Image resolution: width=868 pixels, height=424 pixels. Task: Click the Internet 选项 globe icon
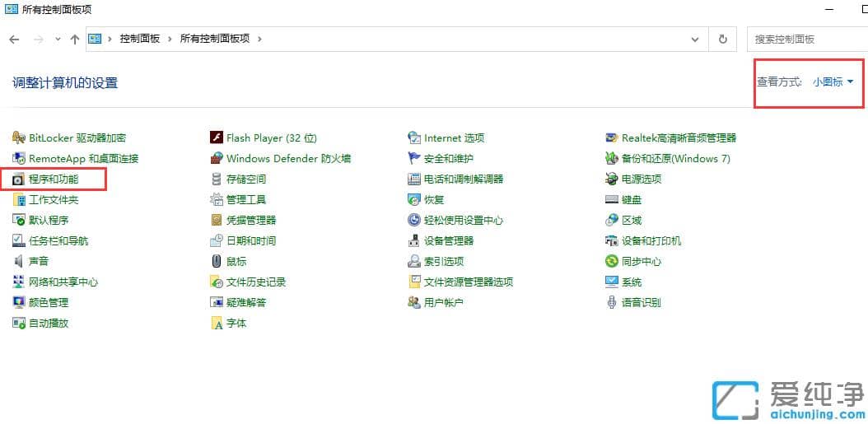pyautogui.click(x=414, y=138)
